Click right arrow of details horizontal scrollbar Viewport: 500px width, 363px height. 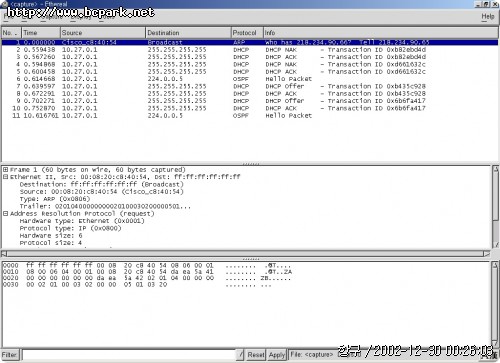487,254
